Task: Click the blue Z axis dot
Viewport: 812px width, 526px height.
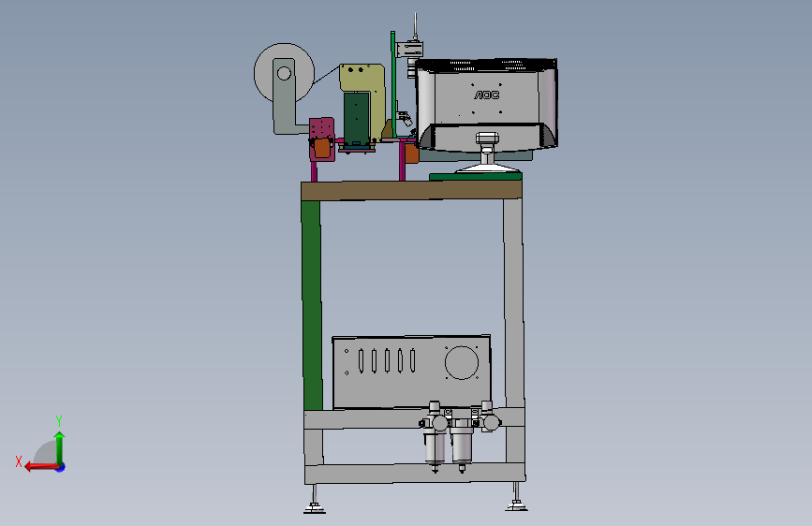Action: pos(61,467)
